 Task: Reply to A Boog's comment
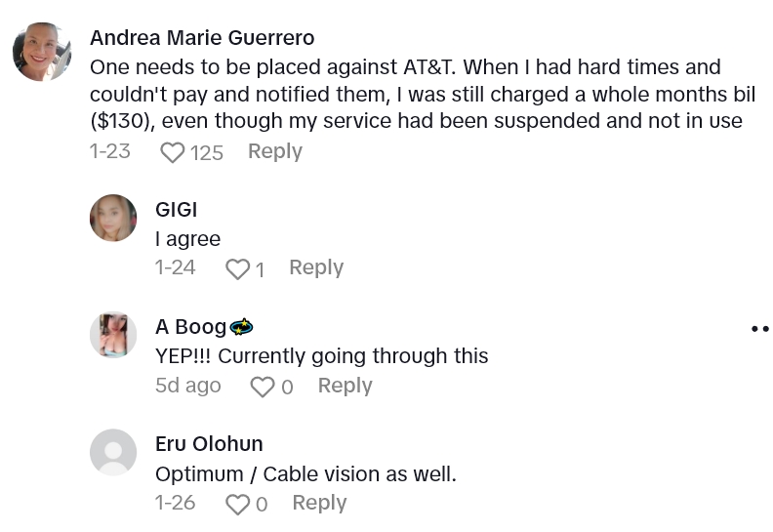coord(345,386)
